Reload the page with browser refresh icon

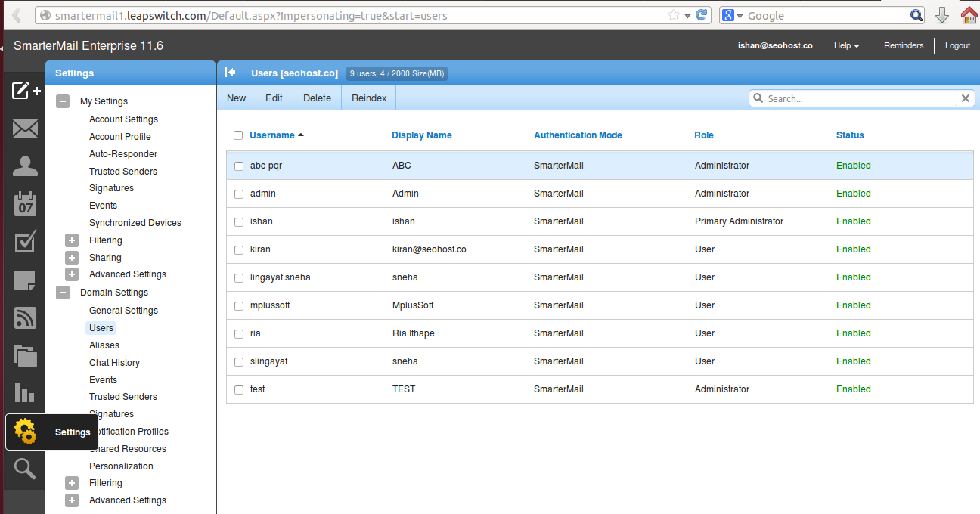[x=702, y=15]
